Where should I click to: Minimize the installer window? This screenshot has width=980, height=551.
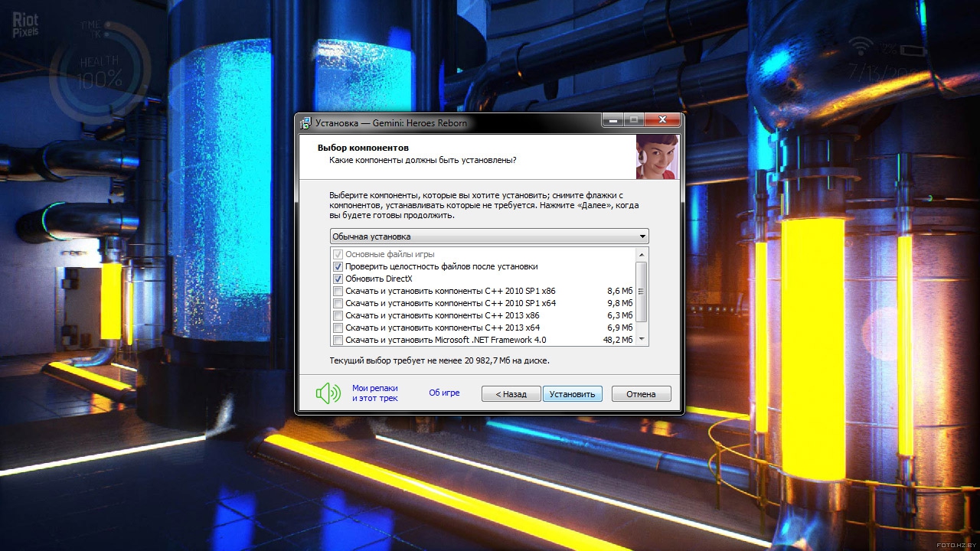click(x=612, y=120)
